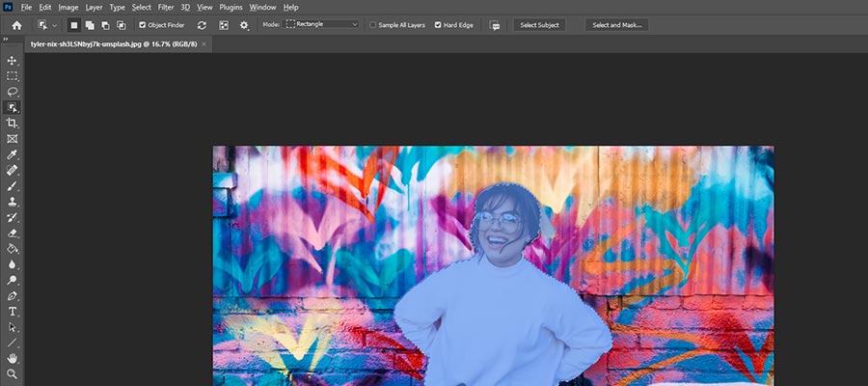This screenshot has width=868, height=386.
Task: Open the Filter menu
Action: click(x=166, y=7)
